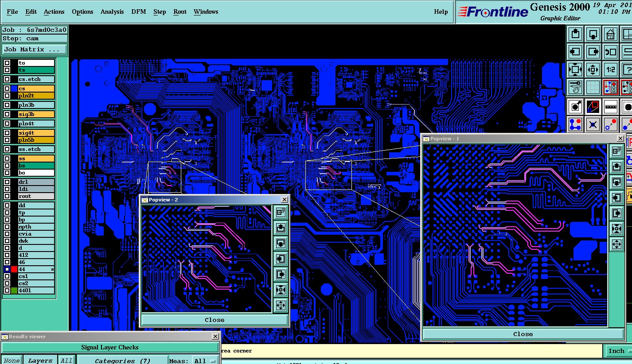This screenshot has width=632, height=364.
Task: Select the 'pln2t' layer name row
Action: (36, 96)
